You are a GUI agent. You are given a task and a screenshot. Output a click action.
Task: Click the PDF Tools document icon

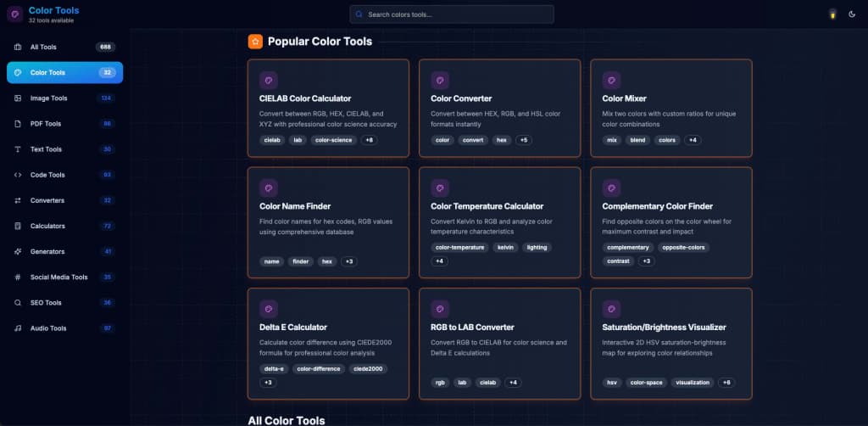(x=18, y=124)
